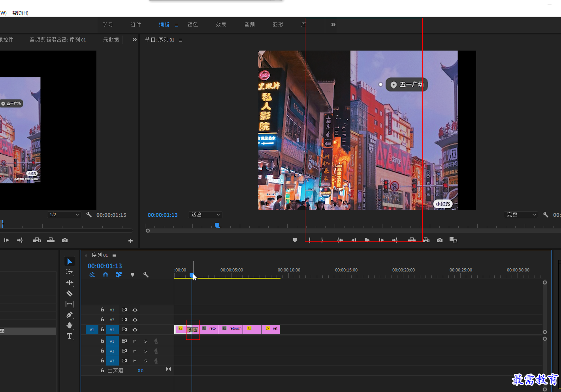
Task: Step back one frame in Program monitor
Action: click(x=354, y=240)
